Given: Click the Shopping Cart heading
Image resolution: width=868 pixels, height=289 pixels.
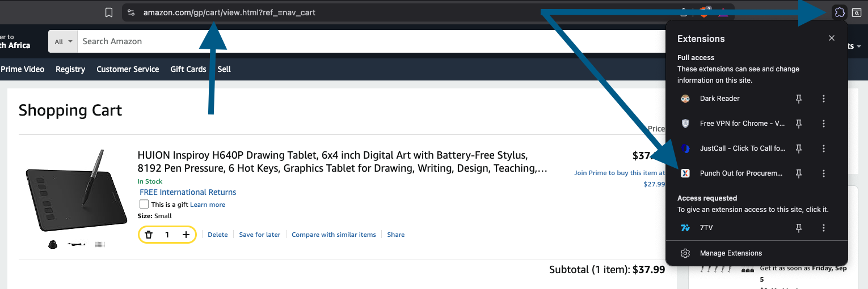Looking at the screenshot, I should coord(70,110).
